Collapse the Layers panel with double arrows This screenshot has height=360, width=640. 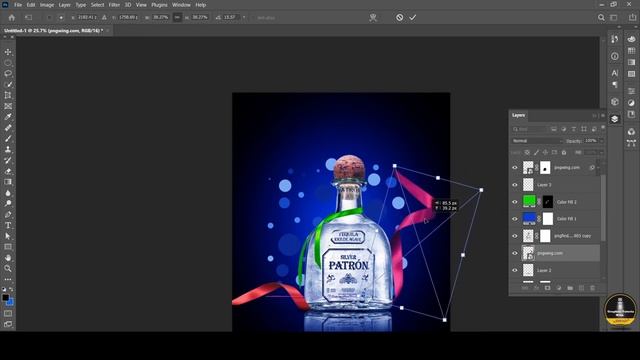pos(594,116)
